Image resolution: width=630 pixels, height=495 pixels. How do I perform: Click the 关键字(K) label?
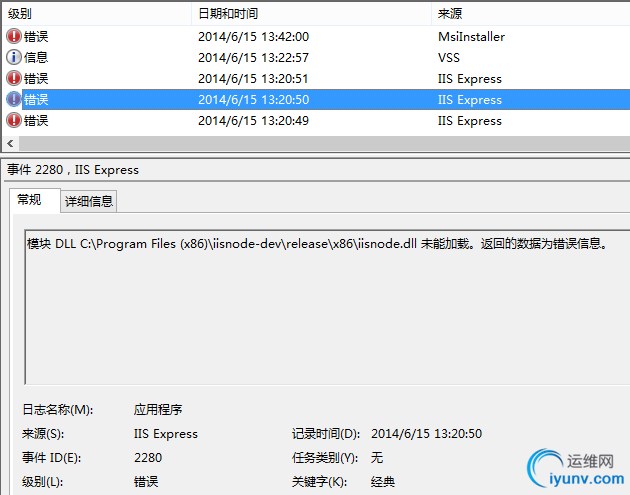pos(319,481)
